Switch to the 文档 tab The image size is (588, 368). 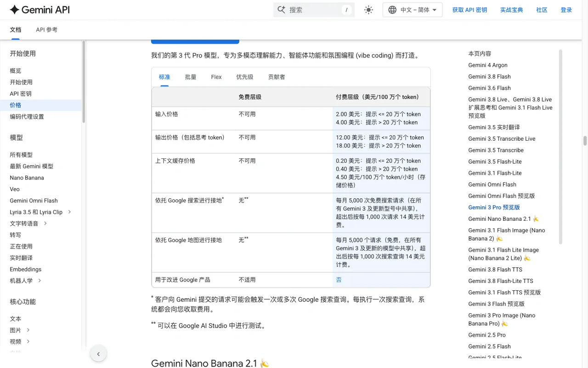(x=16, y=29)
